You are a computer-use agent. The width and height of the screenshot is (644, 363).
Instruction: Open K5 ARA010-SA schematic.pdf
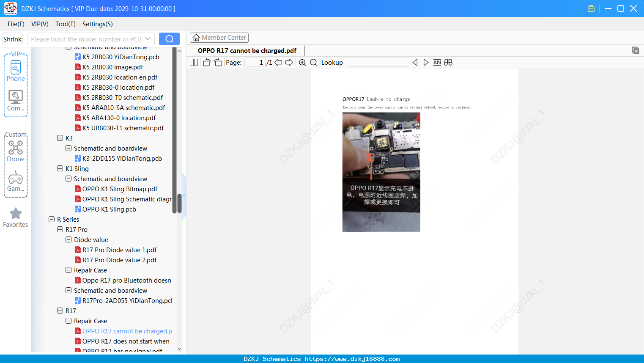[x=123, y=107]
